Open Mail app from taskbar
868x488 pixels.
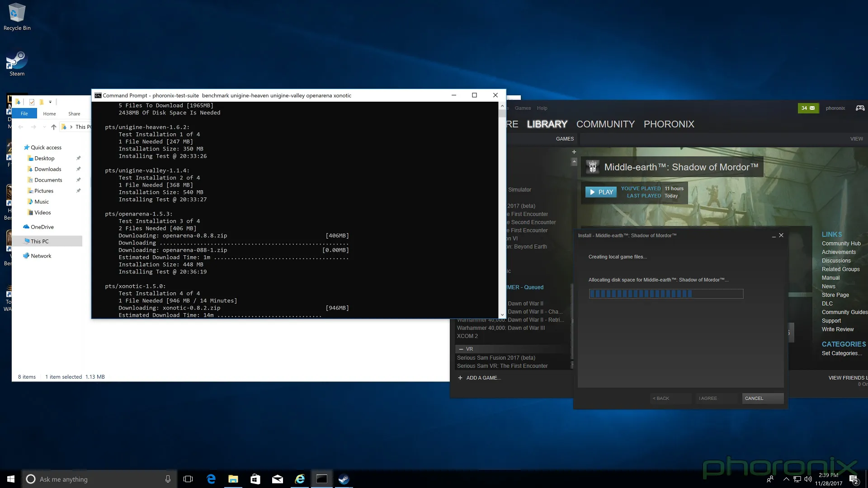[277, 479]
